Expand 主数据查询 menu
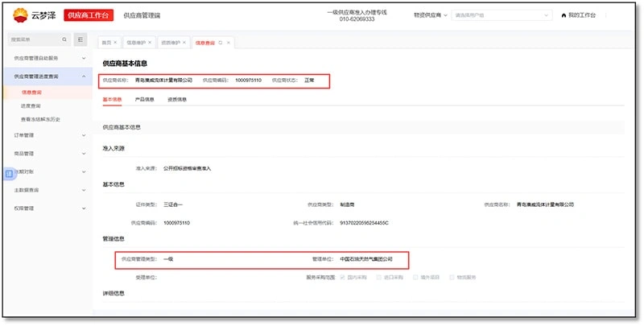This screenshot has width=644, height=326. tap(50, 190)
